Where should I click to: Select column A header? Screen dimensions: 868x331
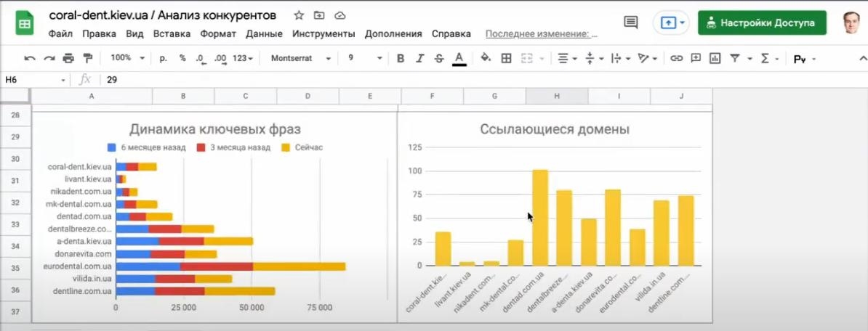[92, 96]
